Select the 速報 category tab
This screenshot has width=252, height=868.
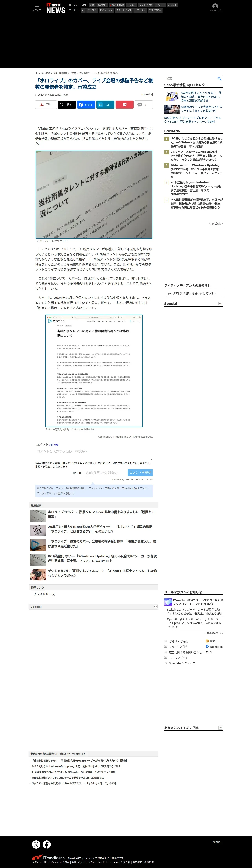[84, 5]
